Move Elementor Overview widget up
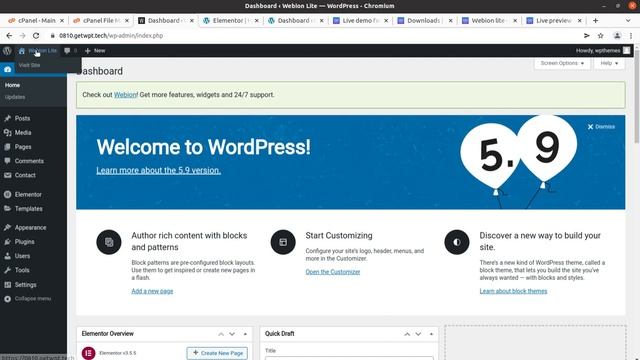 221,334
